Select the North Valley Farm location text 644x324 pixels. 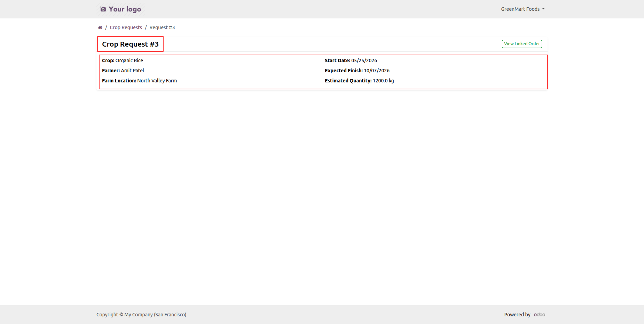tap(157, 81)
